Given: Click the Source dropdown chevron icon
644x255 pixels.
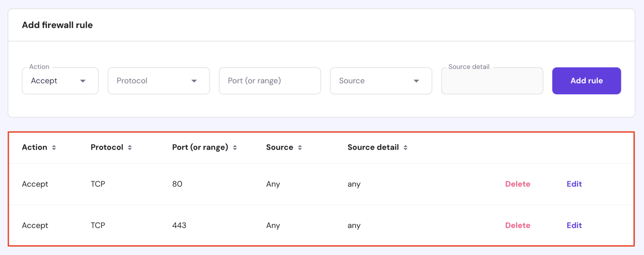Looking at the screenshot, I should pos(416,81).
